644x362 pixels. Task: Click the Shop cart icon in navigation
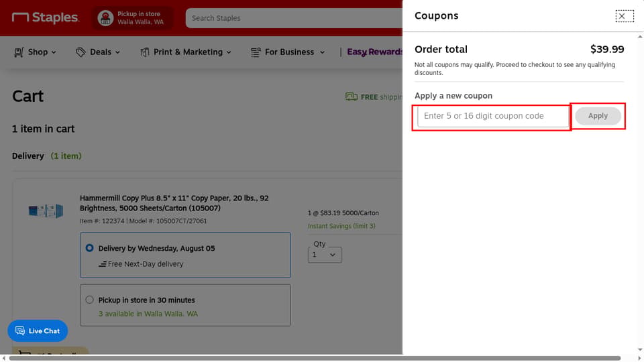pos(19,52)
